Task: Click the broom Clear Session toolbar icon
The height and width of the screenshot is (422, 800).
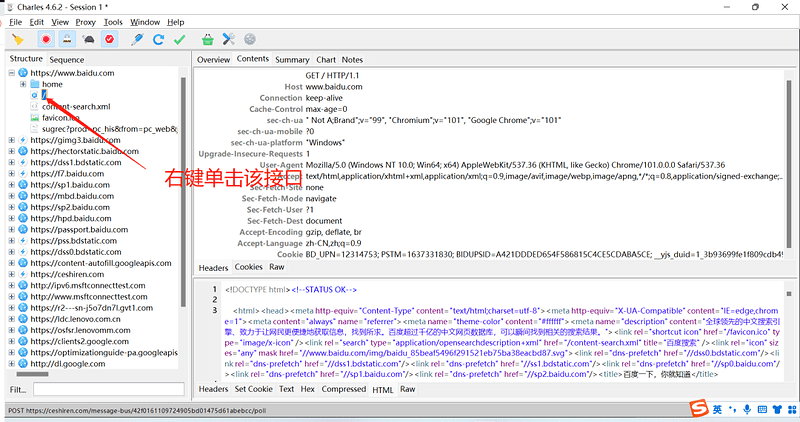Action: (x=18, y=40)
